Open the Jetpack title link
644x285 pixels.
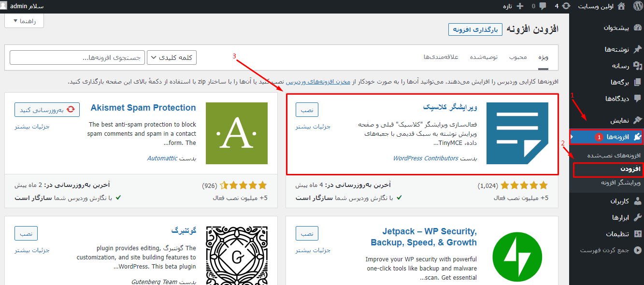click(x=424, y=237)
